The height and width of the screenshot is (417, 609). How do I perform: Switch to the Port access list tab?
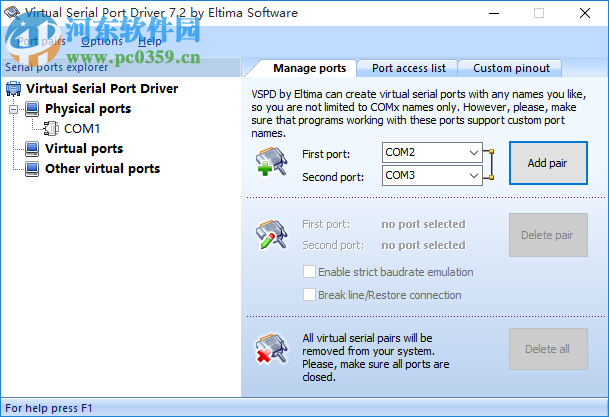pyautogui.click(x=409, y=68)
